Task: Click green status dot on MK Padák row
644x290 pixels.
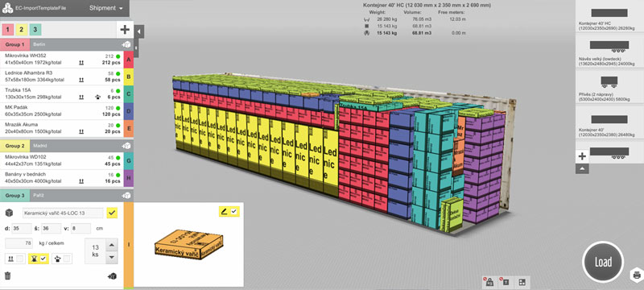Action: [118, 108]
